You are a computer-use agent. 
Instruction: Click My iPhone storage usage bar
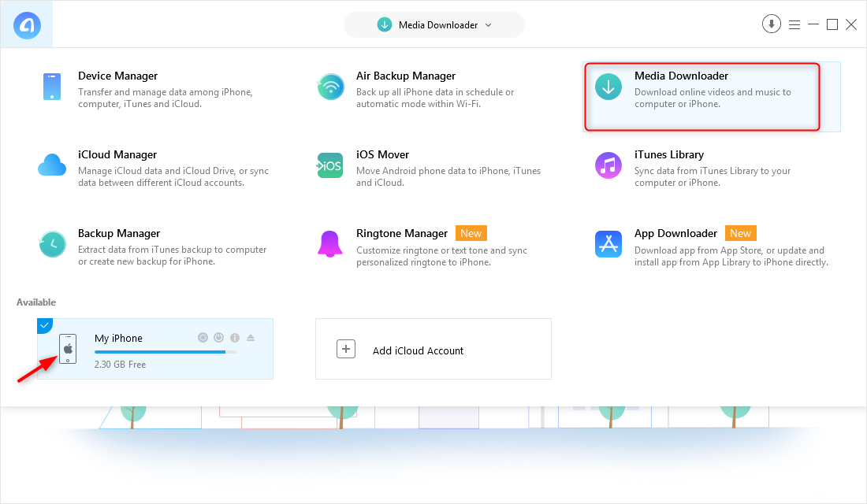point(166,352)
